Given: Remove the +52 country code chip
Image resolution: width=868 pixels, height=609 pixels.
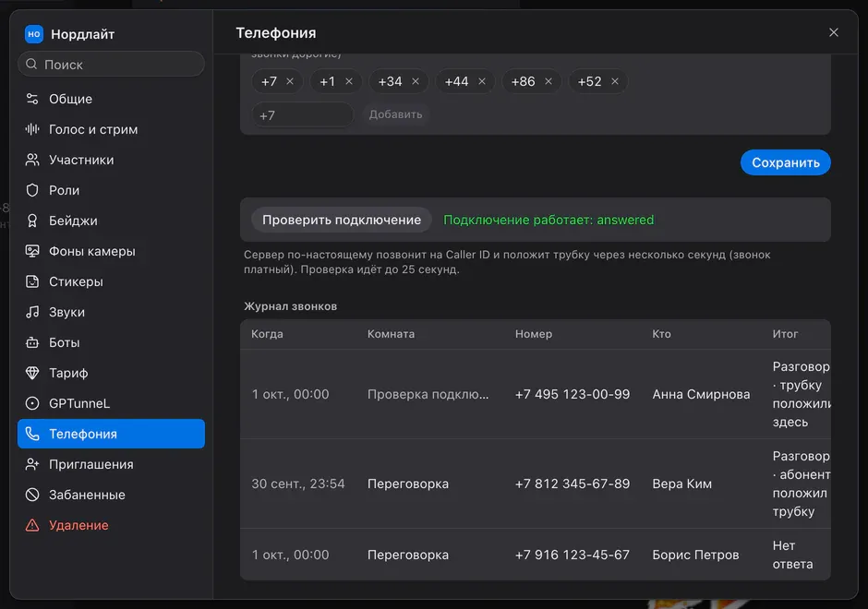Looking at the screenshot, I should 614,81.
